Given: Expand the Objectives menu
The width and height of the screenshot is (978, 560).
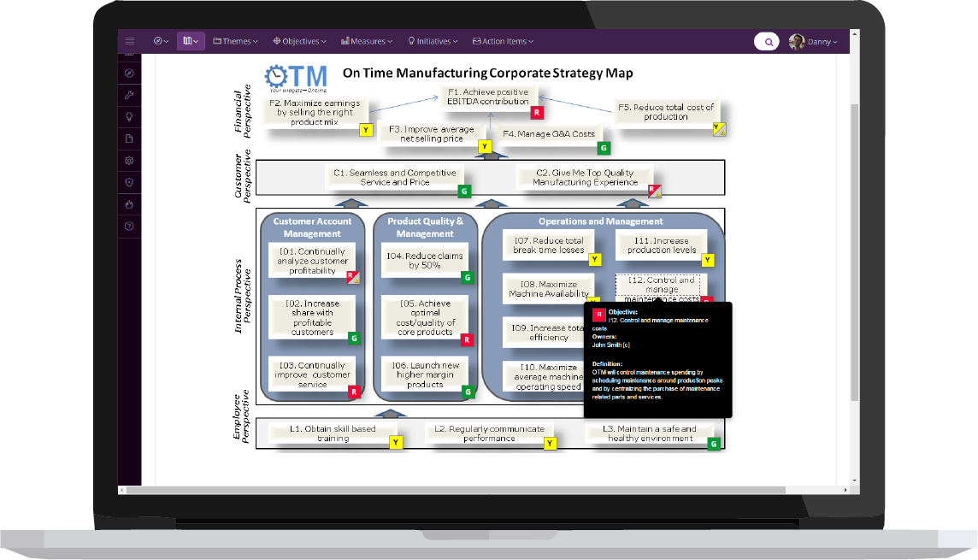Looking at the screenshot, I should 299,41.
